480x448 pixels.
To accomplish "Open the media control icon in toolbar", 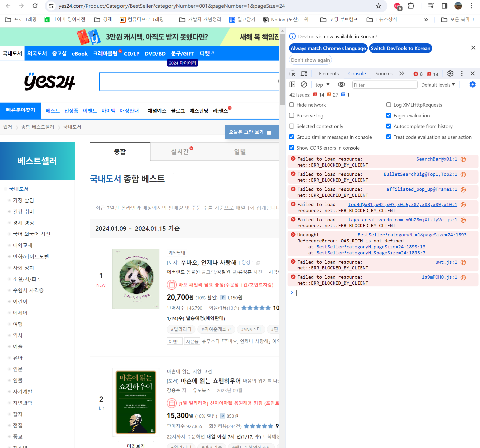I will click(x=431, y=6).
